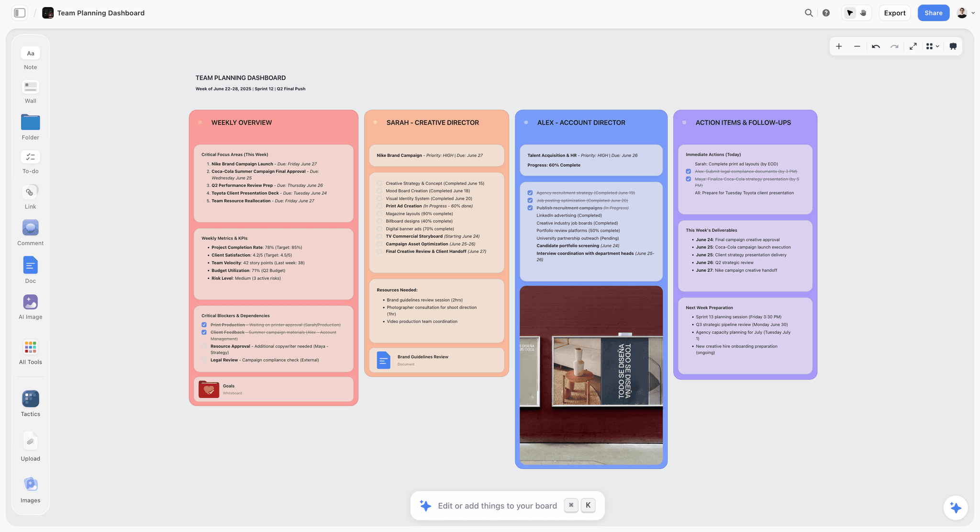Click the blue dot on Alex column
Viewport: 980px width, 532px height.
[526, 123]
